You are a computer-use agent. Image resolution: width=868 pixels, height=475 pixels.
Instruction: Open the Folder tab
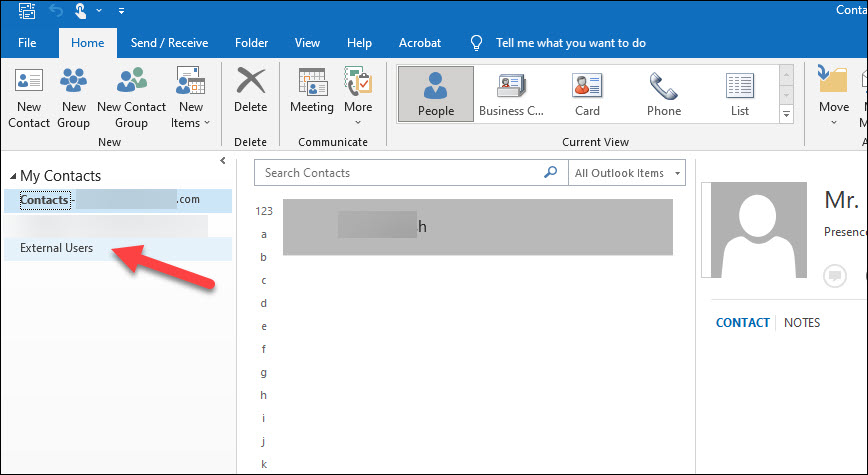coord(251,43)
